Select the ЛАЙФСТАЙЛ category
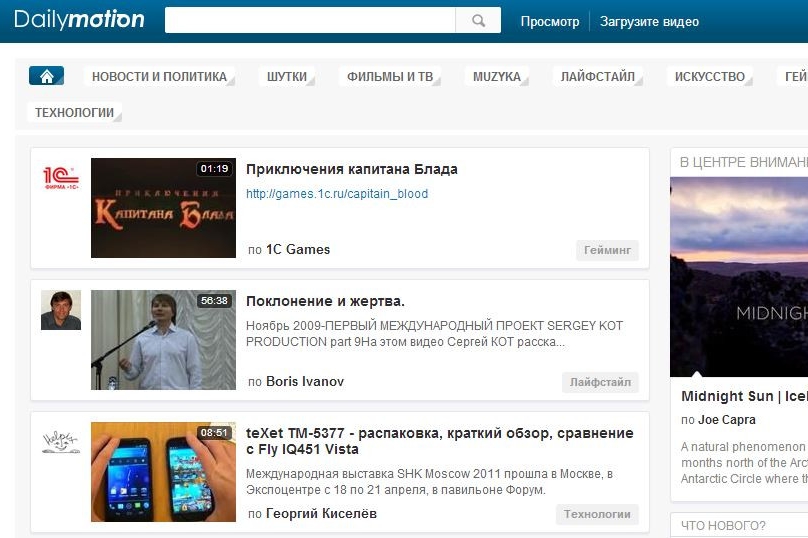 coord(598,76)
